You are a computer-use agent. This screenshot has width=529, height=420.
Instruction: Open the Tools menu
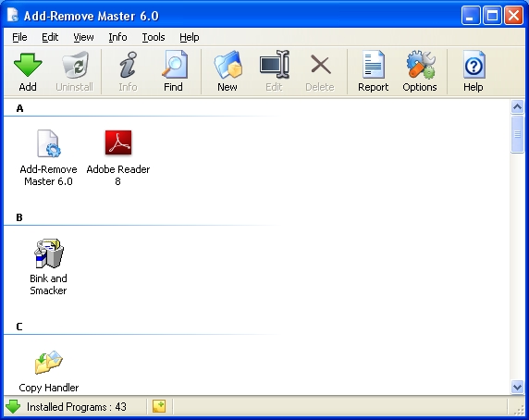coord(154,37)
